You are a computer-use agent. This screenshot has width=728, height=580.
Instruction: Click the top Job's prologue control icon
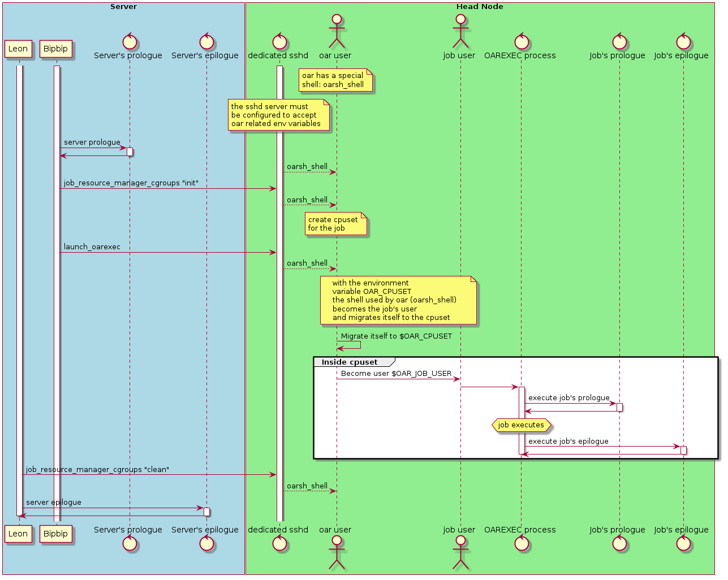(x=619, y=41)
